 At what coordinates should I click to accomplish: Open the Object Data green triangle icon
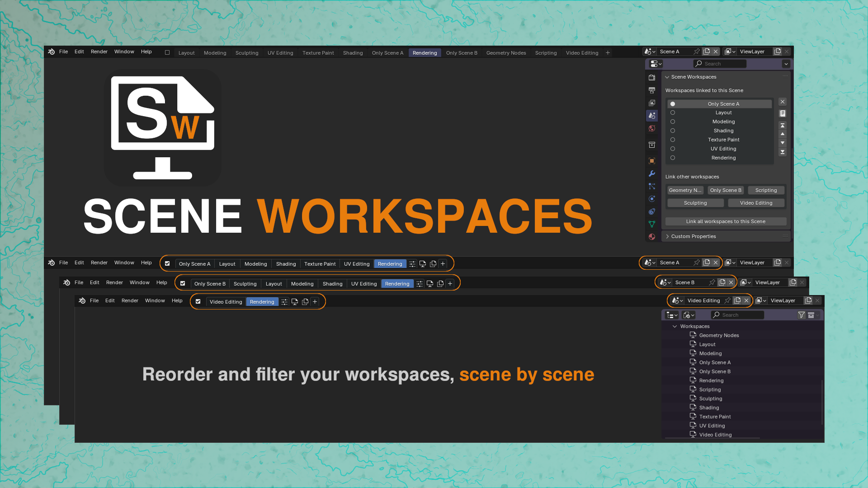(x=652, y=224)
